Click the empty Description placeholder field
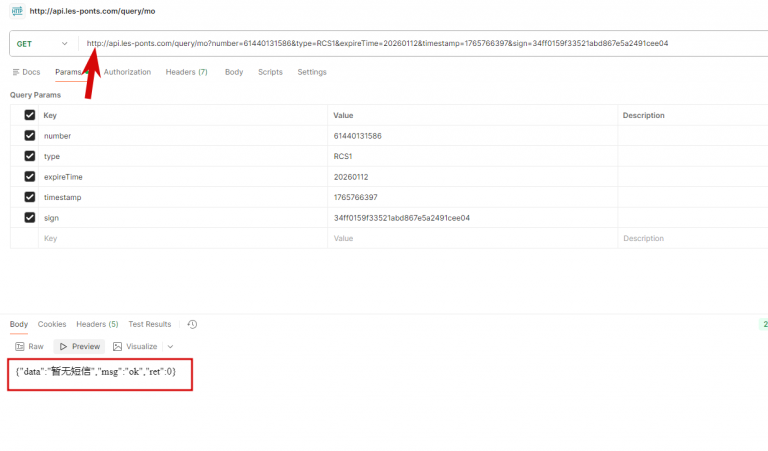Image resolution: width=768 pixels, height=451 pixels. (x=693, y=238)
